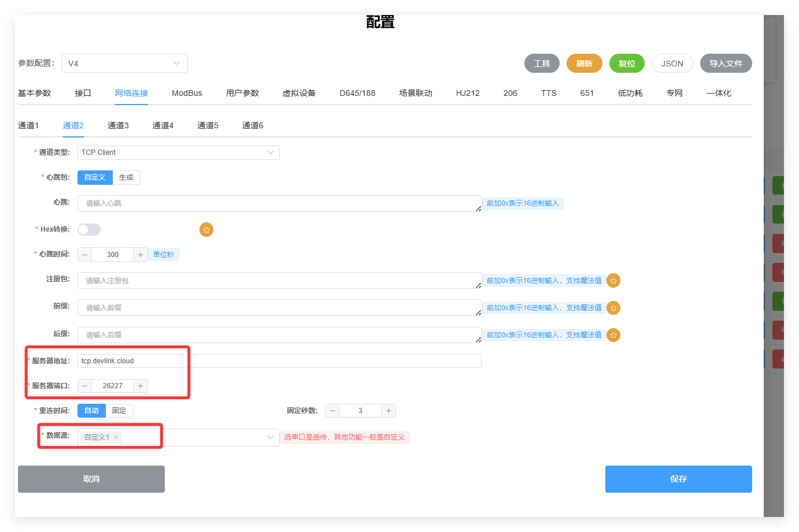799x532 pixels.
Task: Select 生成 for 心跳包 mode
Action: click(126, 177)
